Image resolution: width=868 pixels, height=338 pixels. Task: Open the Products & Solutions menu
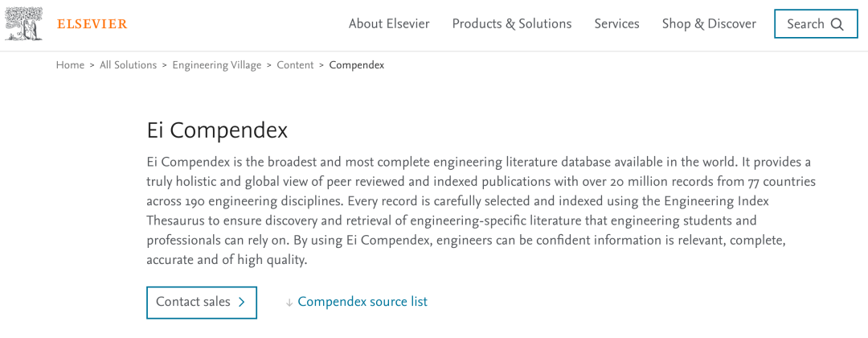coord(512,24)
